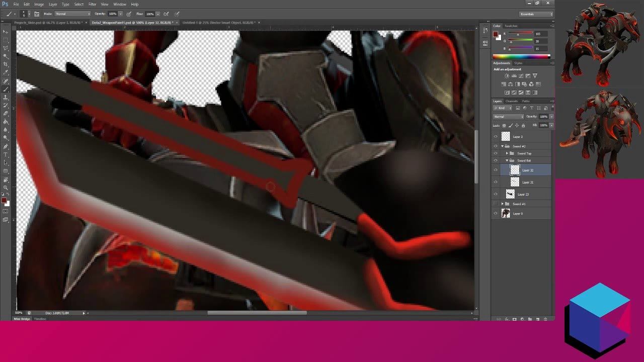This screenshot has width=644, height=362.
Task: Click the foreground color swatch in Color panel
Action: click(496, 34)
